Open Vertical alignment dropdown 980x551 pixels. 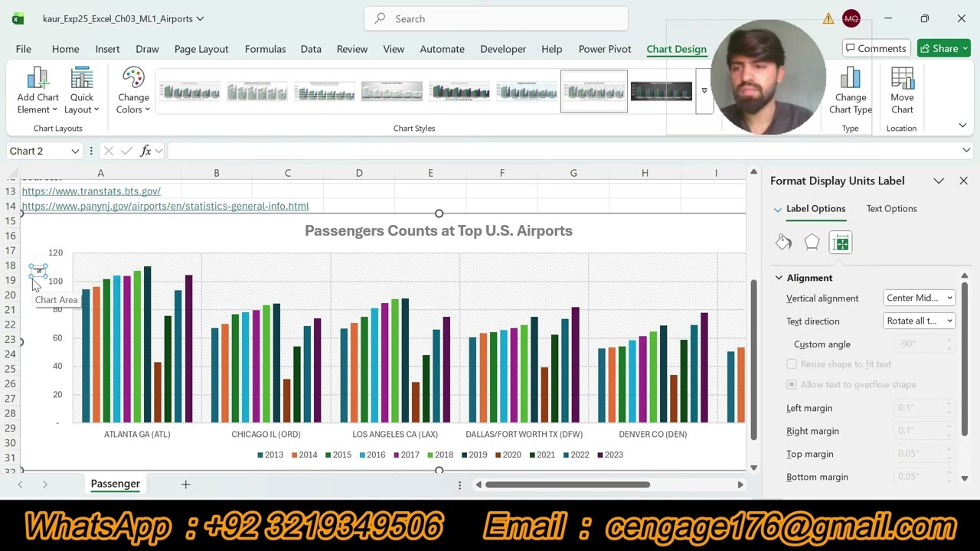(919, 298)
